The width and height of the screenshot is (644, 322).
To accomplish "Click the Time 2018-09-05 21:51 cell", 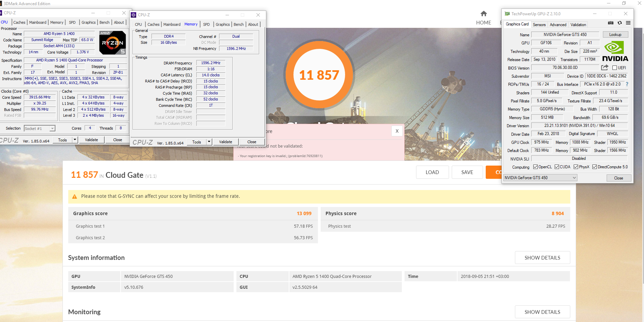I will tap(513, 277).
